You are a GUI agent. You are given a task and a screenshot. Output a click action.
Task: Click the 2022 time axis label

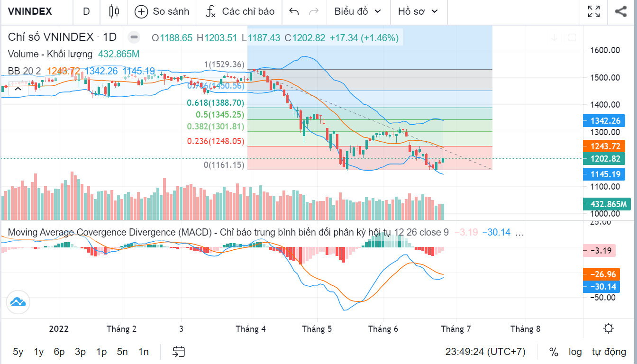tap(59, 329)
